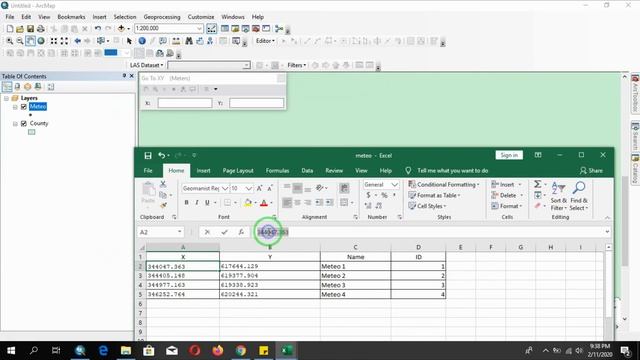Screen dimensions: 640x360
Task: Click the Excel Italic button
Action: pyautogui.click(x=197, y=202)
